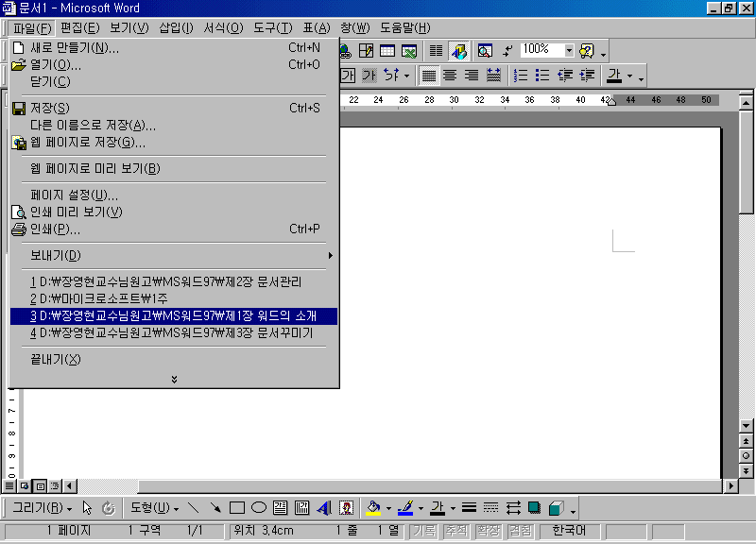This screenshot has width=756, height=544.
Task: Choose 인쇄(P)... menu entry
Action: coord(174,229)
